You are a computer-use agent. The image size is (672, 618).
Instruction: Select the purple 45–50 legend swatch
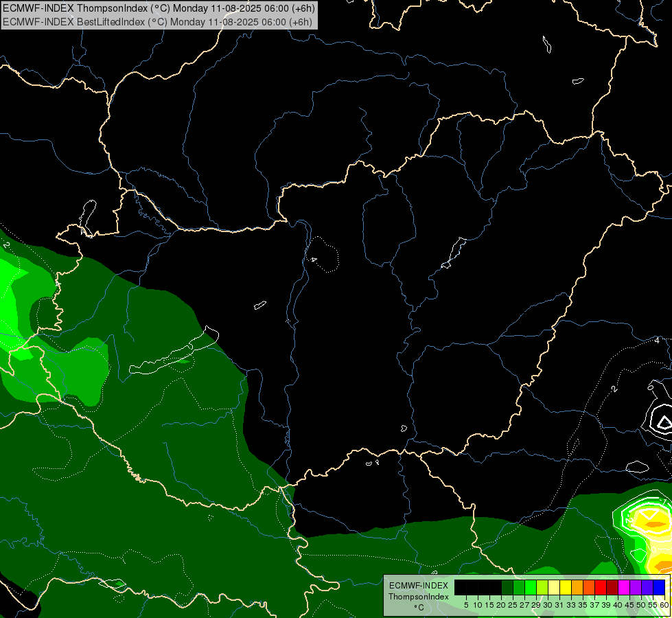point(635,588)
